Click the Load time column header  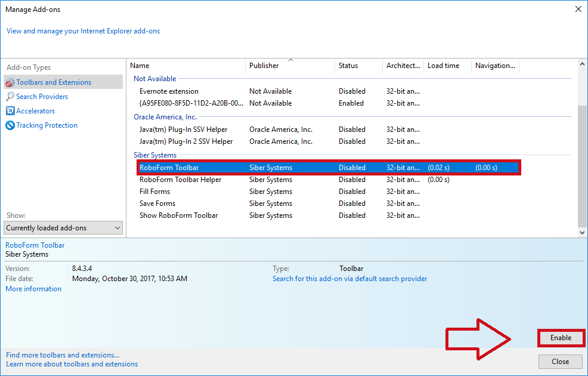coord(447,65)
